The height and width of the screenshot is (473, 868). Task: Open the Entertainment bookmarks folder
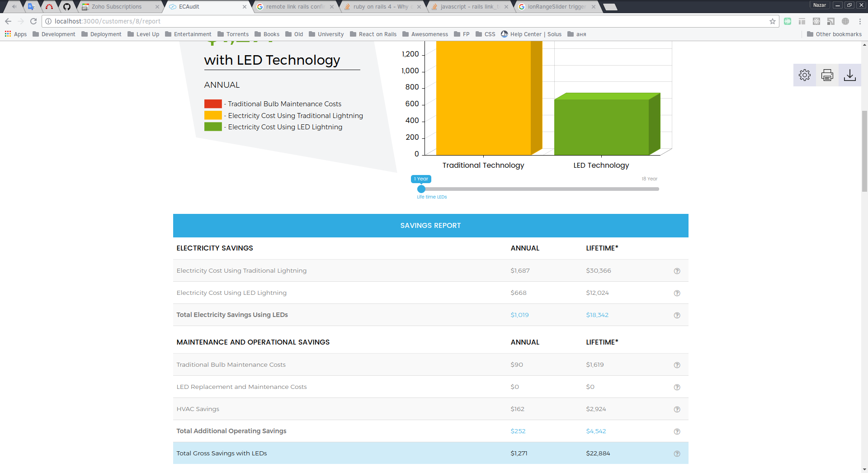[188, 34]
